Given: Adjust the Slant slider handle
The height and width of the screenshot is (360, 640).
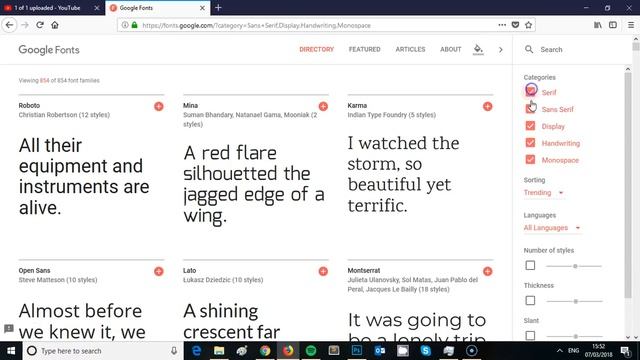Looking at the screenshot, I should [576, 336].
